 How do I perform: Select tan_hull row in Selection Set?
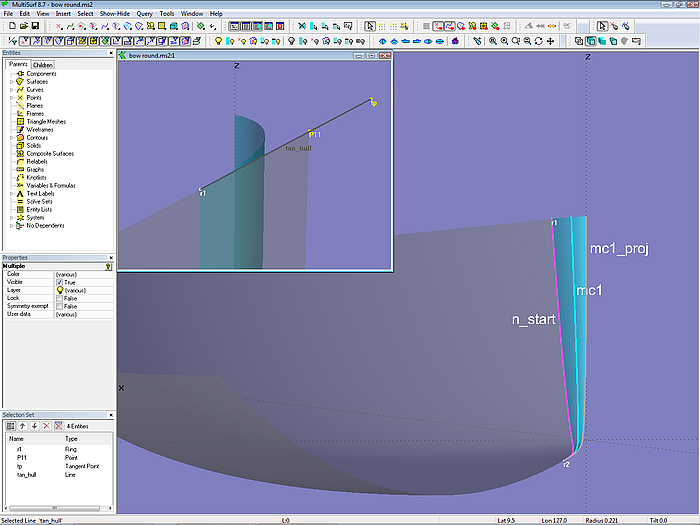tap(28, 475)
